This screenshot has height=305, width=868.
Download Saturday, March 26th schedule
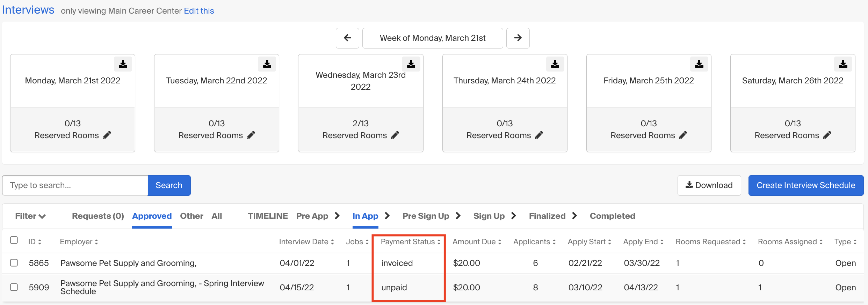843,64
